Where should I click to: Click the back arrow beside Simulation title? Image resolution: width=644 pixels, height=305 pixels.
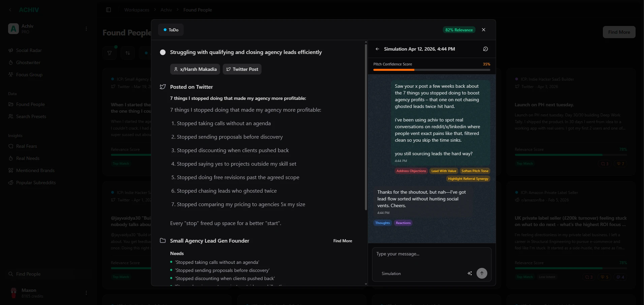pos(377,49)
